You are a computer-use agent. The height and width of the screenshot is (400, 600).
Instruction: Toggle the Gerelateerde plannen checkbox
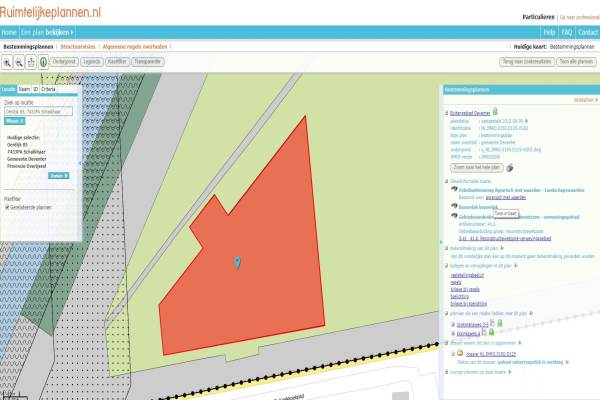[x=8, y=208]
